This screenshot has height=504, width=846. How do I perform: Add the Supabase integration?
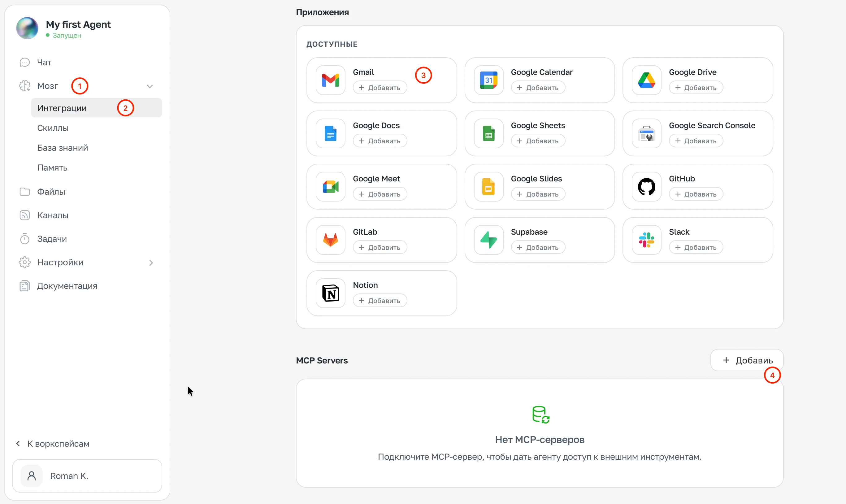tap(538, 247)
